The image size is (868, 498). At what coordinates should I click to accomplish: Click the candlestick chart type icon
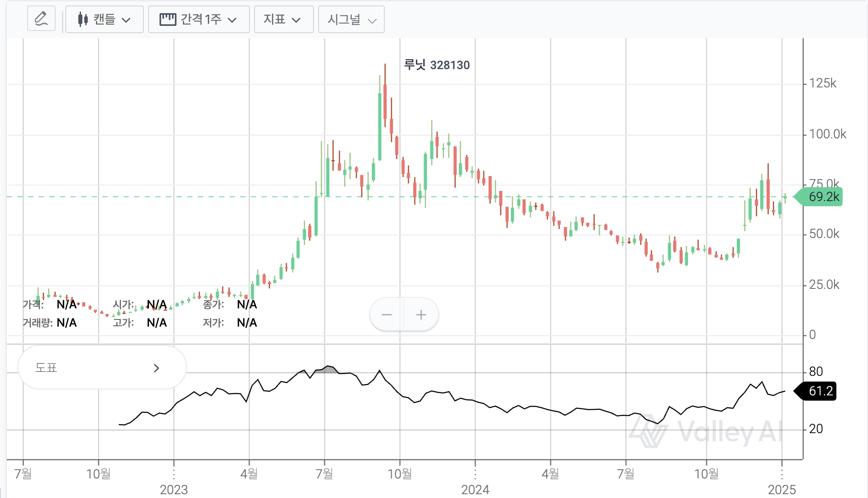83,20
